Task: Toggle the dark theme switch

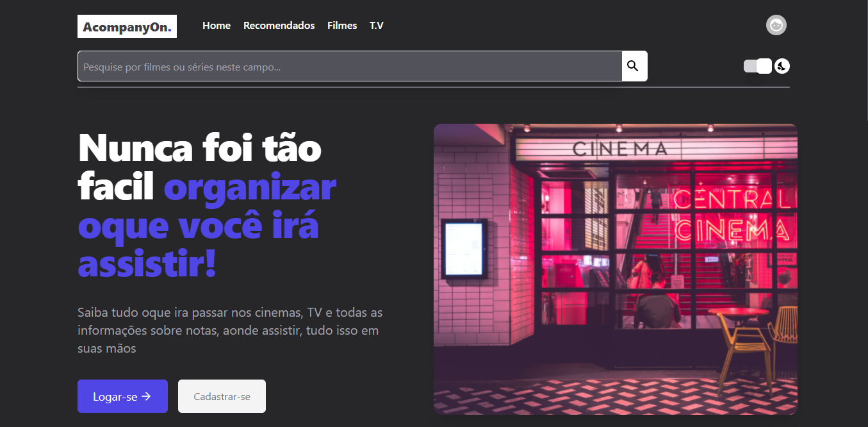Action: pyautogui.click(x=758, y=66)
